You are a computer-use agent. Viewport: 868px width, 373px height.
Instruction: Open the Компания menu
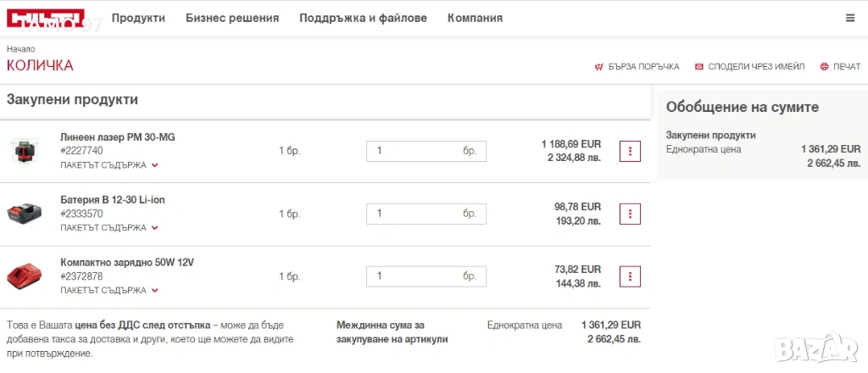coord(475,18)
